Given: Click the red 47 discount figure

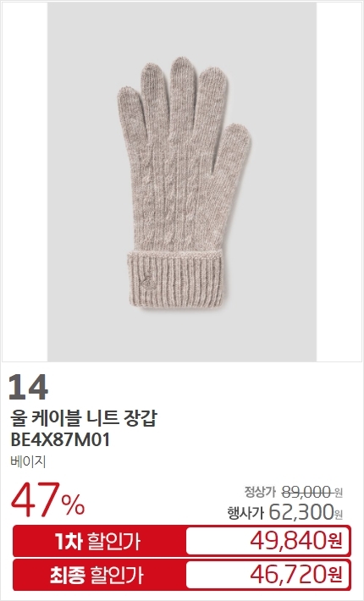Looking at the screenshot, I should [36, 499].
